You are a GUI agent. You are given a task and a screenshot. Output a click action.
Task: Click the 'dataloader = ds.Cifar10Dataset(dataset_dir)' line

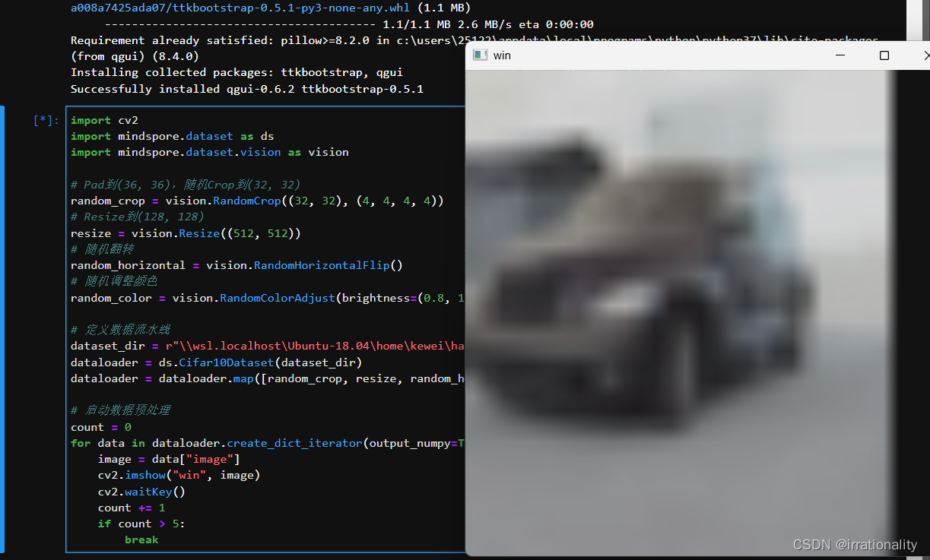pyautogui.click(x=217, y=362)
